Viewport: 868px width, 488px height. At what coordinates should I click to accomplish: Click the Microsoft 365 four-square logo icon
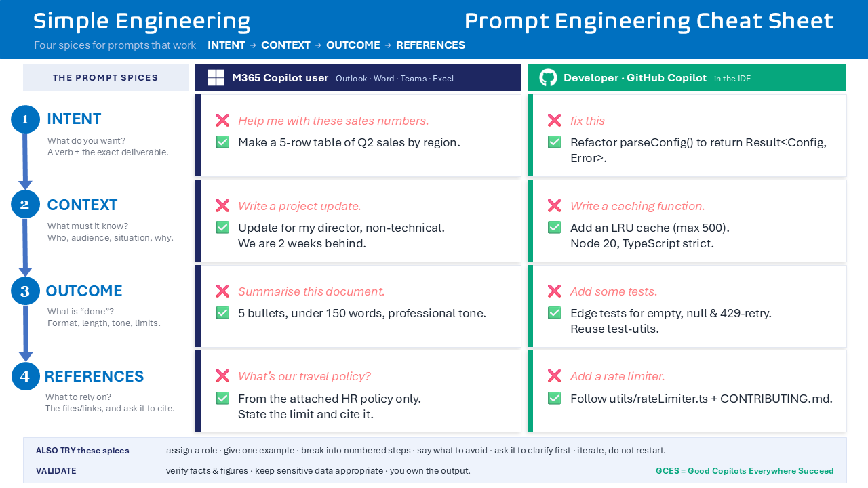[216, 77]
